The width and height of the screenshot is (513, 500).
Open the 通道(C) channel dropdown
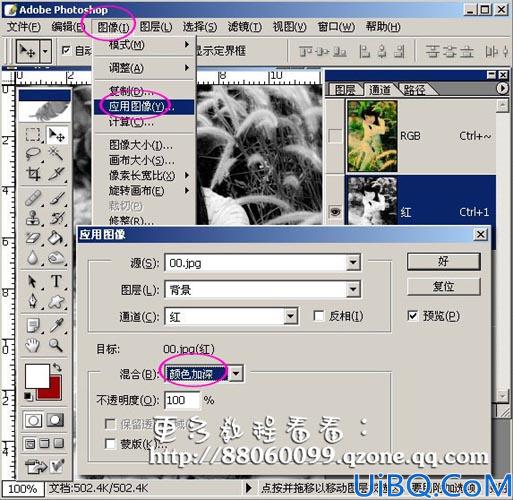[291, 316]
